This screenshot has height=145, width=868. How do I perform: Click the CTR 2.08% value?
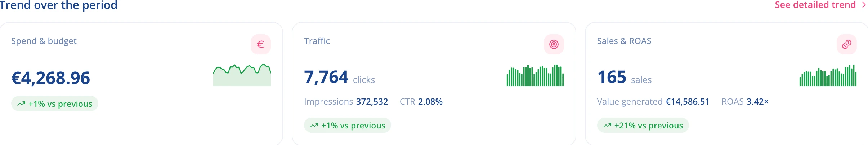point(430,102)
